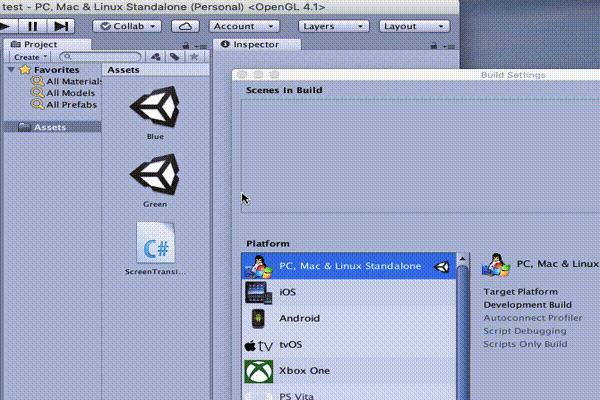Collapse the Favorites tree

[x=11, y=70]
